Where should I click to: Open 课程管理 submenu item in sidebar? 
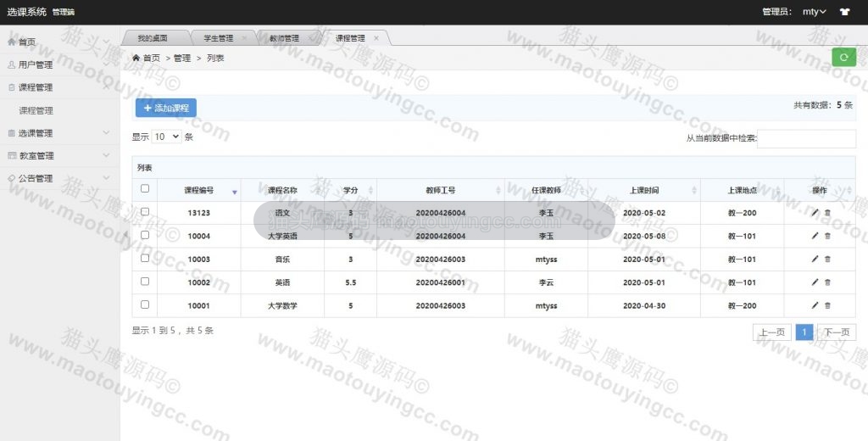[36, 111]
